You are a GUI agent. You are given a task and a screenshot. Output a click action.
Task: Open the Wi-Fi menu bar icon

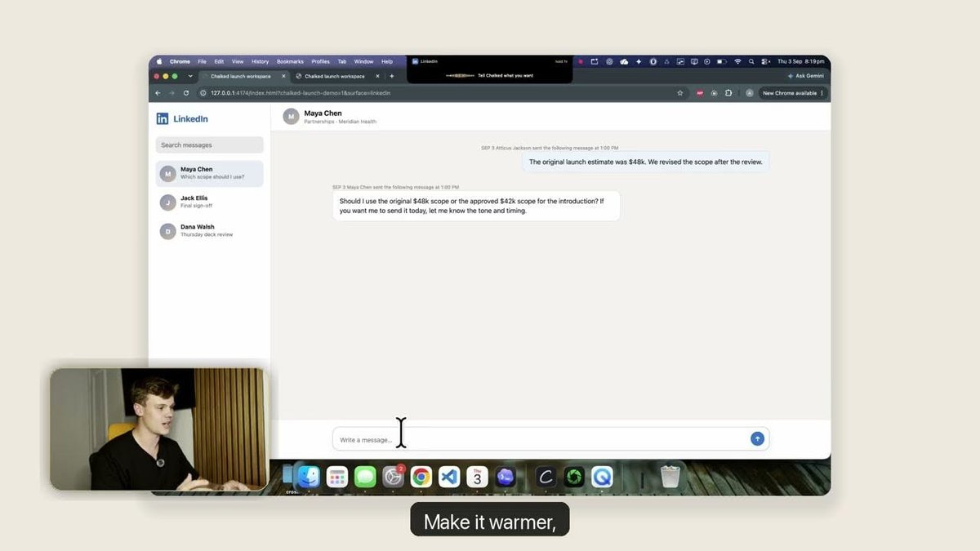[737, 61]
